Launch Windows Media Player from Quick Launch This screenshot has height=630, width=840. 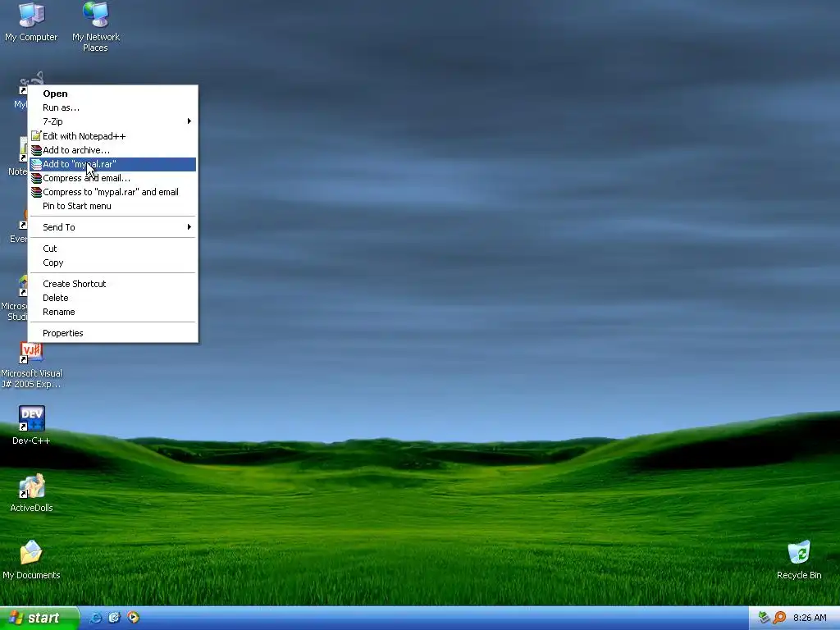click(133, 618)
